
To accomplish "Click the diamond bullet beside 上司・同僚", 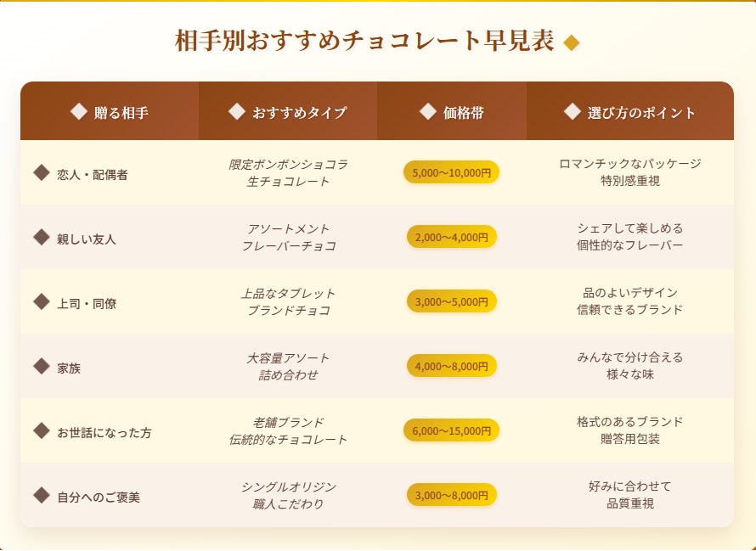I will (41, 301).
